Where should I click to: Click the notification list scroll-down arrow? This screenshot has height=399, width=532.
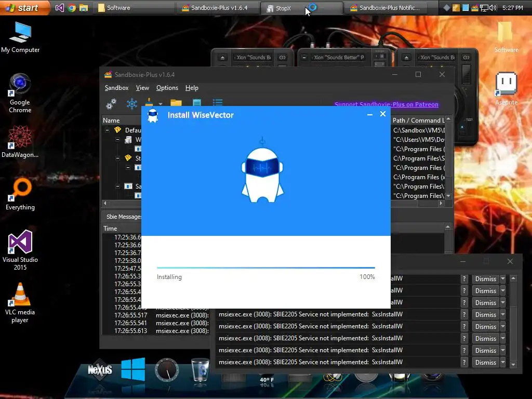(x=513, y=364)
